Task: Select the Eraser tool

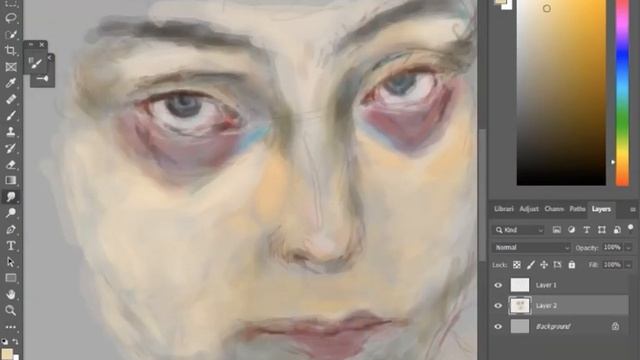Action: tap(11, 164)
